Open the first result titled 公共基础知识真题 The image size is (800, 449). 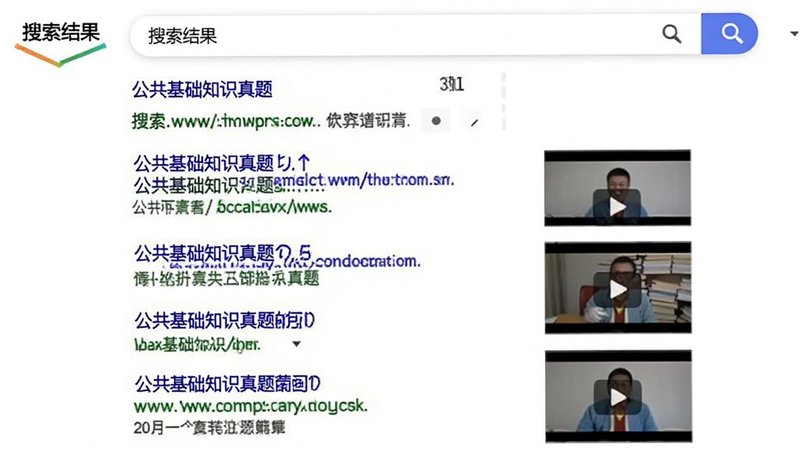(x=203, y=89)
